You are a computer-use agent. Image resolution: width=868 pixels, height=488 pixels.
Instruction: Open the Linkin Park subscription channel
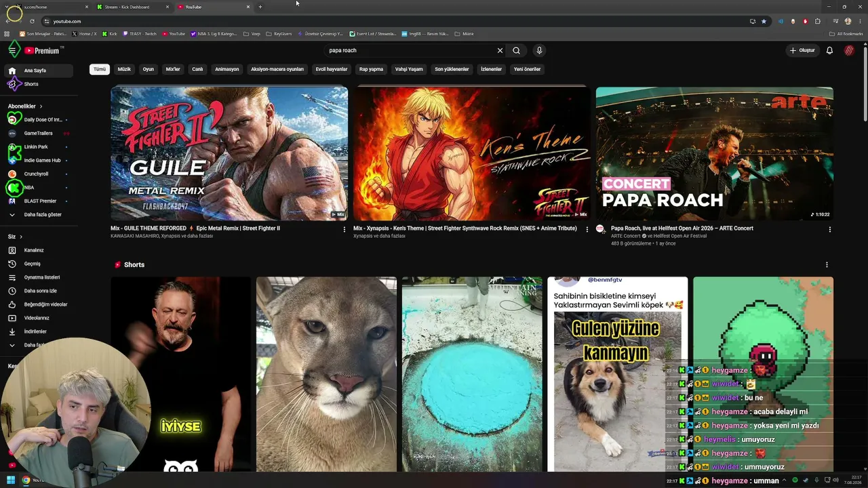coord(37,147)
